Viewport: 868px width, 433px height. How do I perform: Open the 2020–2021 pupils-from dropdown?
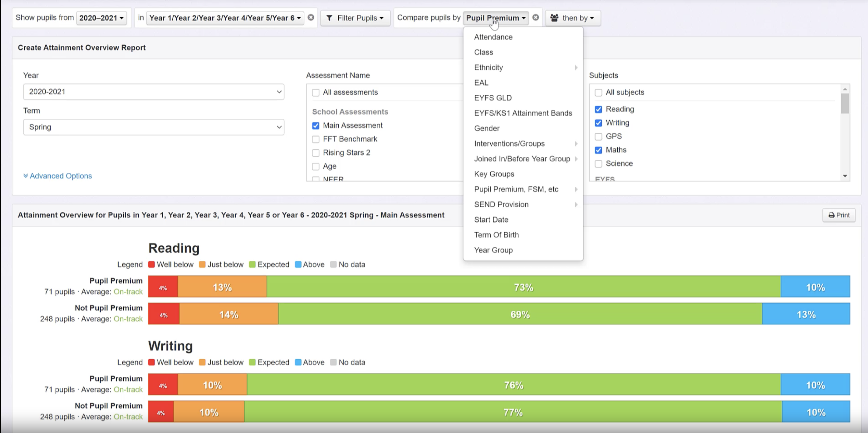point(101,18)
